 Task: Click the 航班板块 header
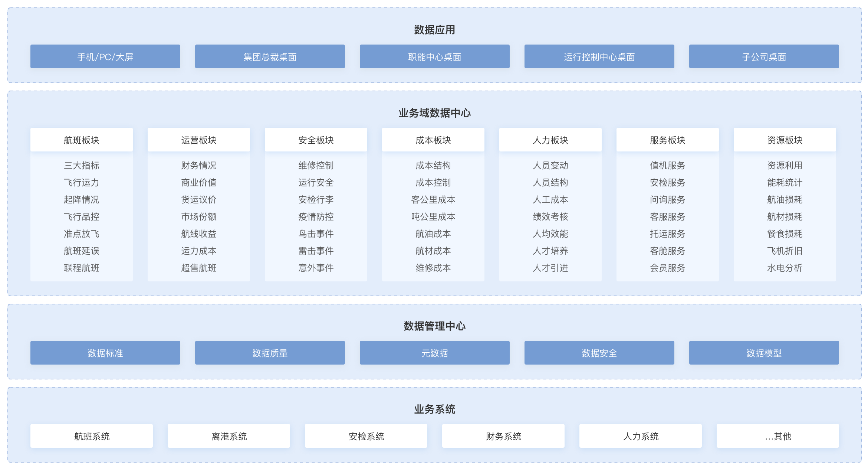pos(82,140)
